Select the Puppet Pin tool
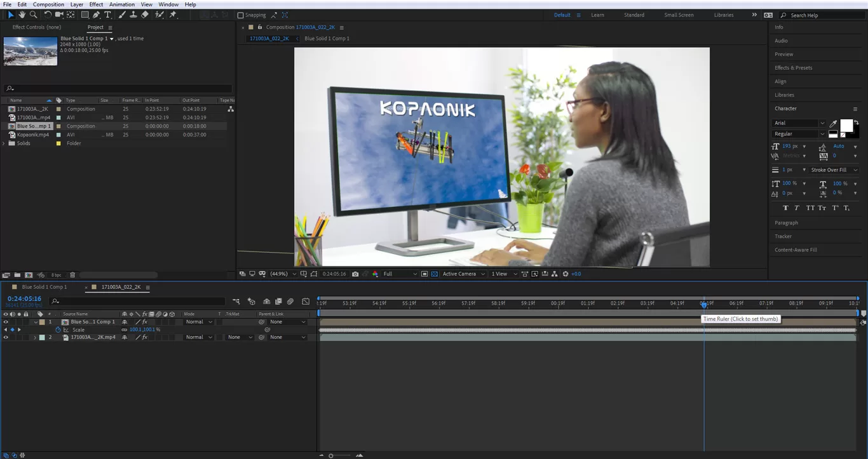 tap(174, 15)
